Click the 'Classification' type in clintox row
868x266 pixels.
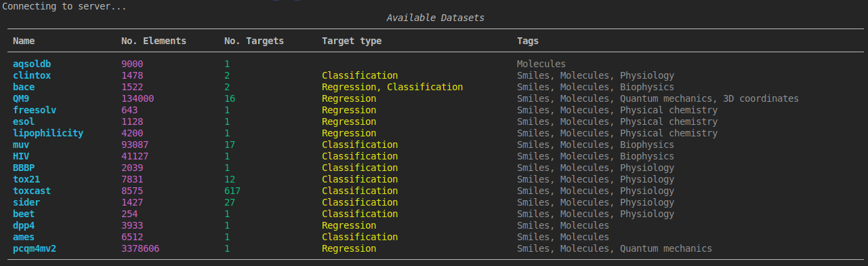point(360,75)
